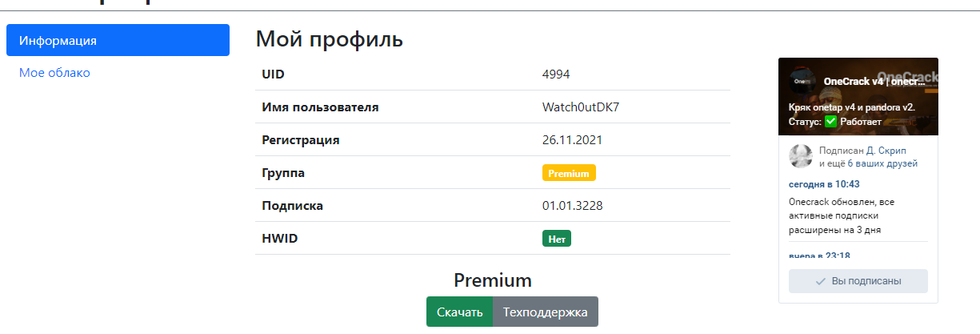The height and width of the screenshot is (334, 980).
Task: Click the 6 ваших друзей link
Action: click(882, 163)
